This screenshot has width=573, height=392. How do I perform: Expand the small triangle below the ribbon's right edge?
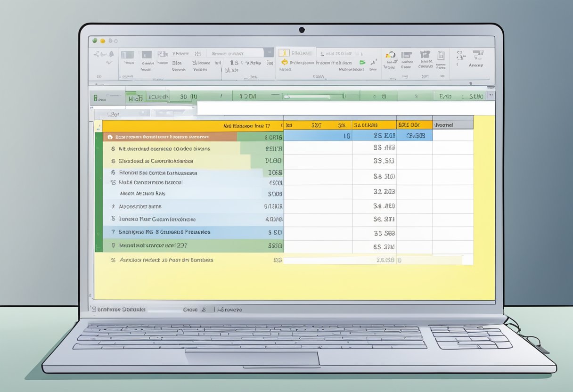470,83
